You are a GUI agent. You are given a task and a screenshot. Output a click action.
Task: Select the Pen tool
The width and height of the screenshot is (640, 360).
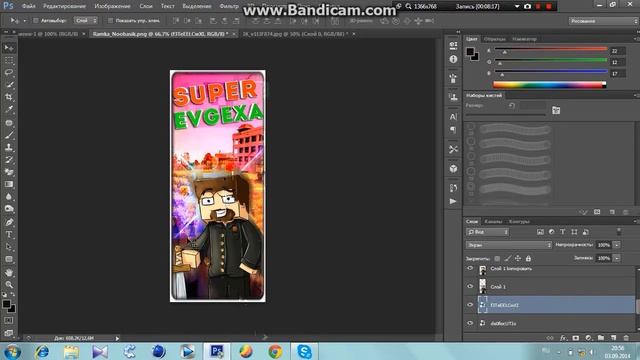pyautogui.click(x=9, y=222)
